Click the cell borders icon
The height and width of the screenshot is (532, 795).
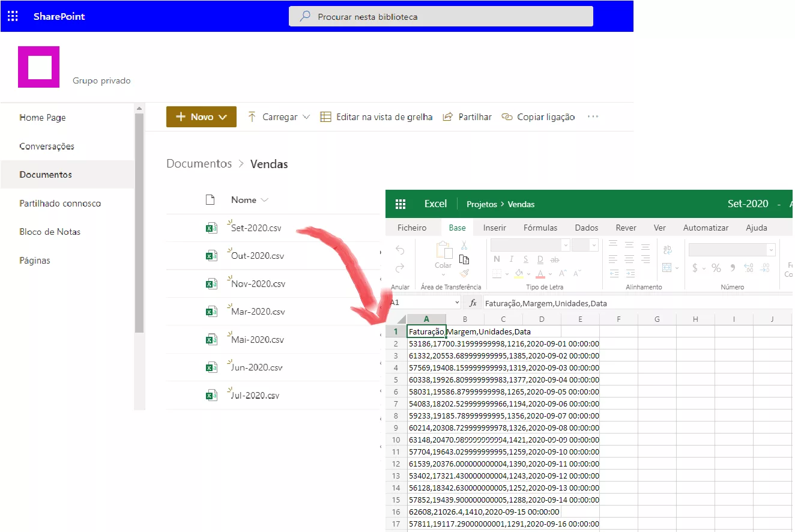click(497, 274)
